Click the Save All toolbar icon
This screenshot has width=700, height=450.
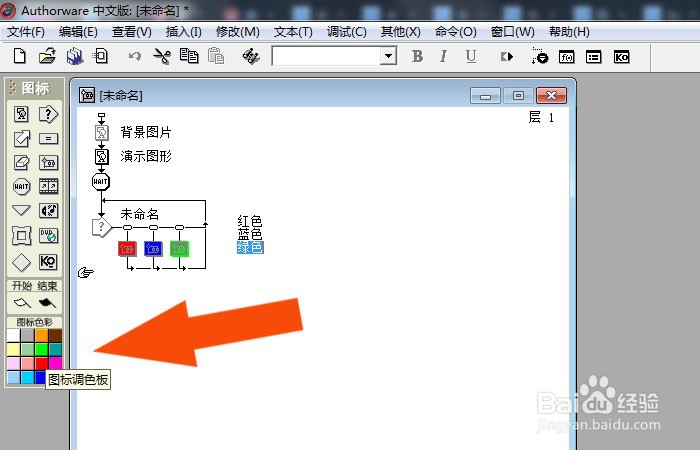pos(75,57)
